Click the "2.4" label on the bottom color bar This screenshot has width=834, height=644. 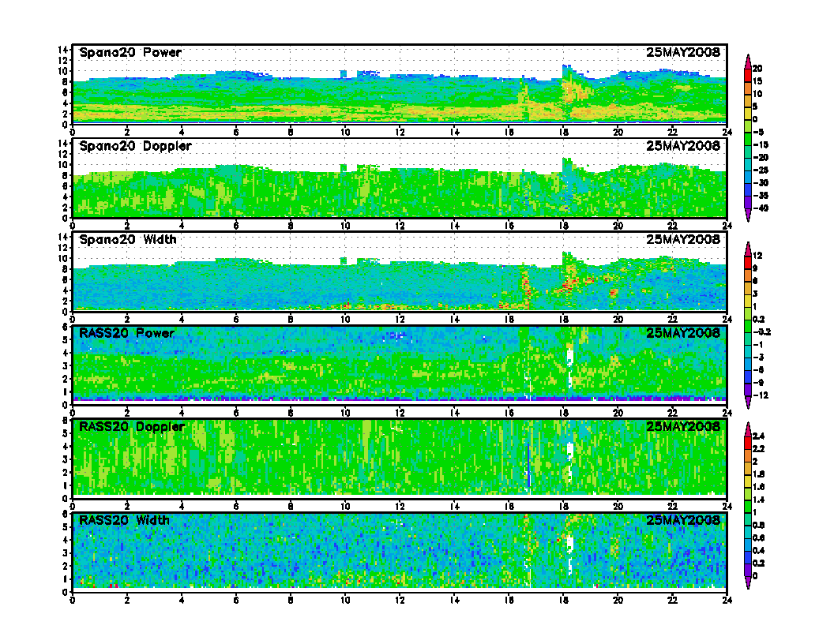click(758, 436)
